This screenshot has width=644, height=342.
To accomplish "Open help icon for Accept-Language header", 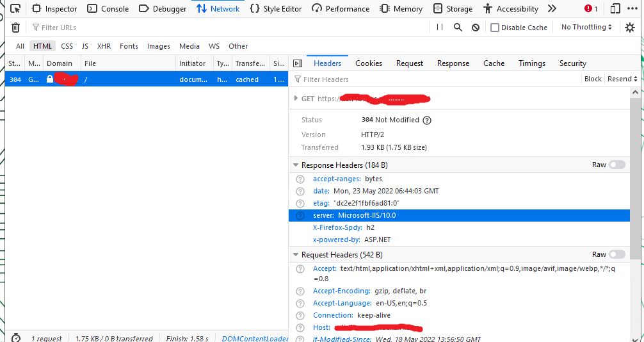I will click(x=300, y=304).
